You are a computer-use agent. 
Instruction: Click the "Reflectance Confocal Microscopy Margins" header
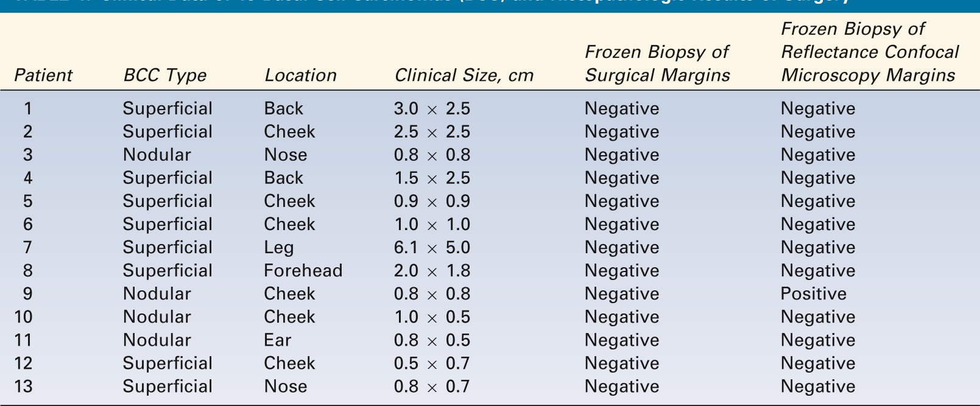pos(869,52)
